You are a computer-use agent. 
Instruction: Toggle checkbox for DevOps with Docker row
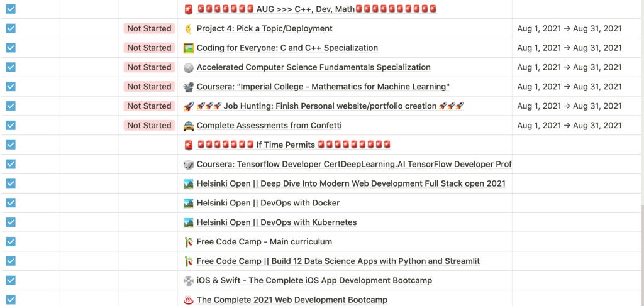tap(11, 203)
